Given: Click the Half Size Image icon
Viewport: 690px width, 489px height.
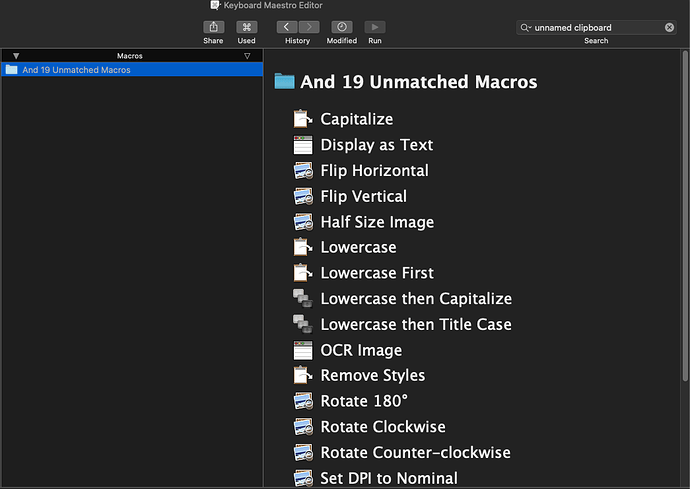Looking at the screenshot, I should click(303, 222).
